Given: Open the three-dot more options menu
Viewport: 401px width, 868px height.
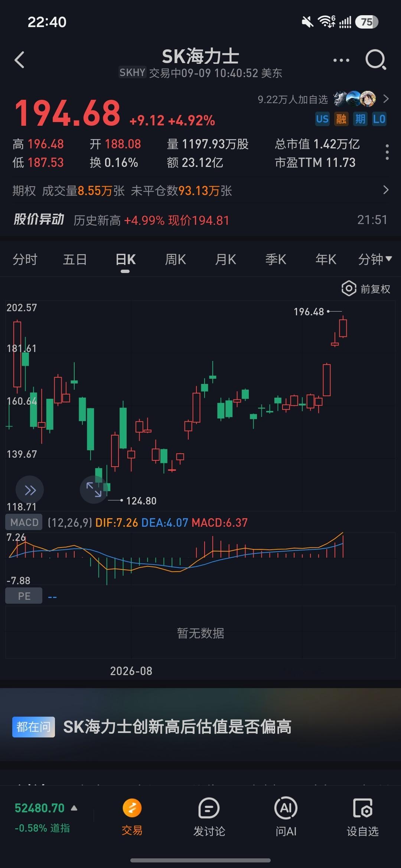Looking at the screenshot, I should click(x=341, y=60).
